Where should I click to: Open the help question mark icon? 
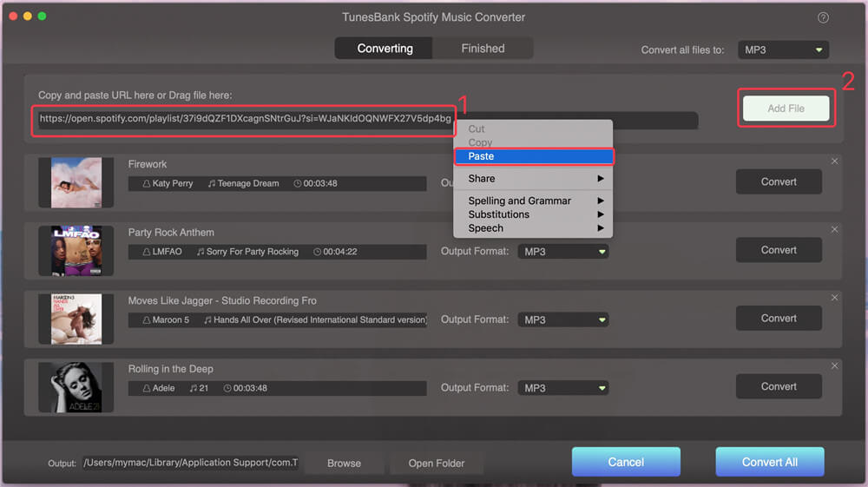coord(823,17)
